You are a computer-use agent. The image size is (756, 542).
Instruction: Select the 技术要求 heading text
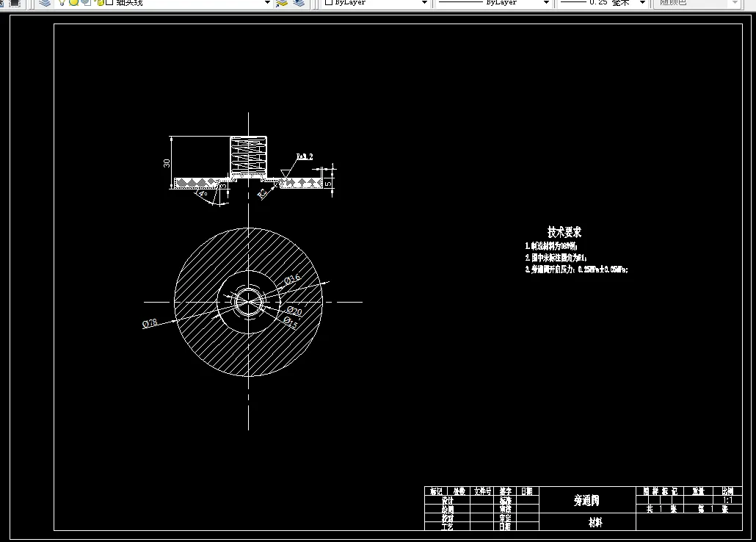pos(564,232)
